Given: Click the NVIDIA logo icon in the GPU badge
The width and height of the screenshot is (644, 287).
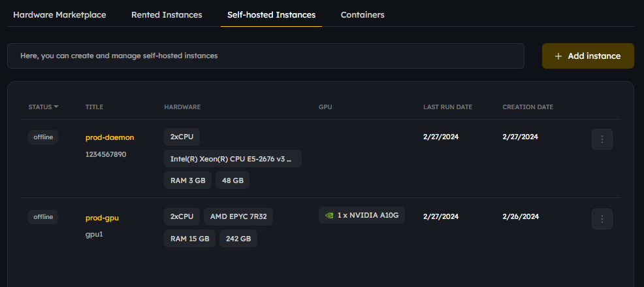Looking at the screenshot, I should tap(329, 215).
